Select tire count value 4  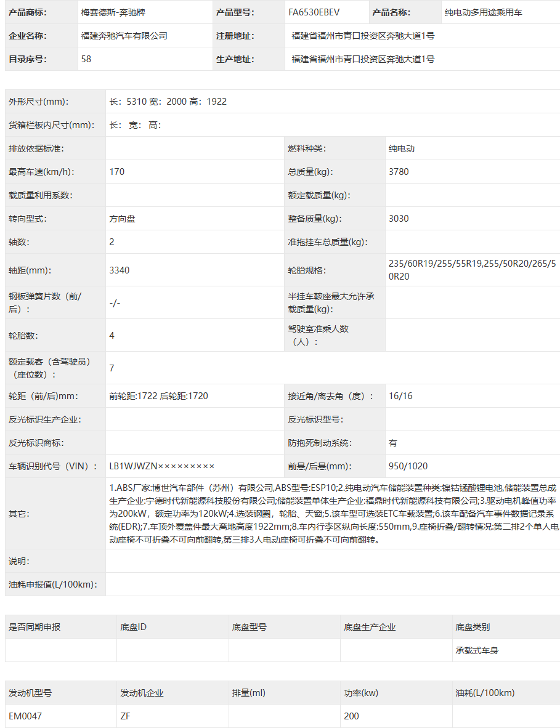[112, 335]
